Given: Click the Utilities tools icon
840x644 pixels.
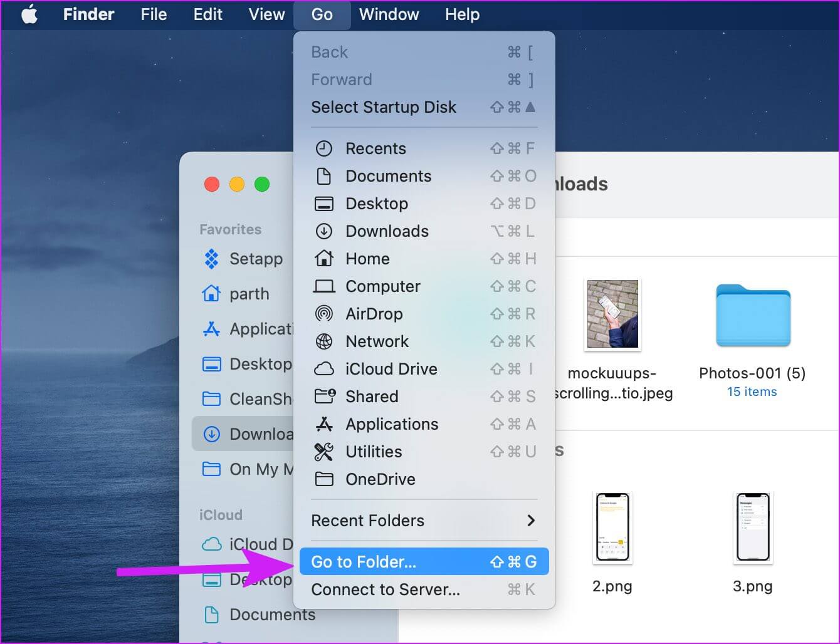Looking at the screenshot, I should tap(324, 452).
